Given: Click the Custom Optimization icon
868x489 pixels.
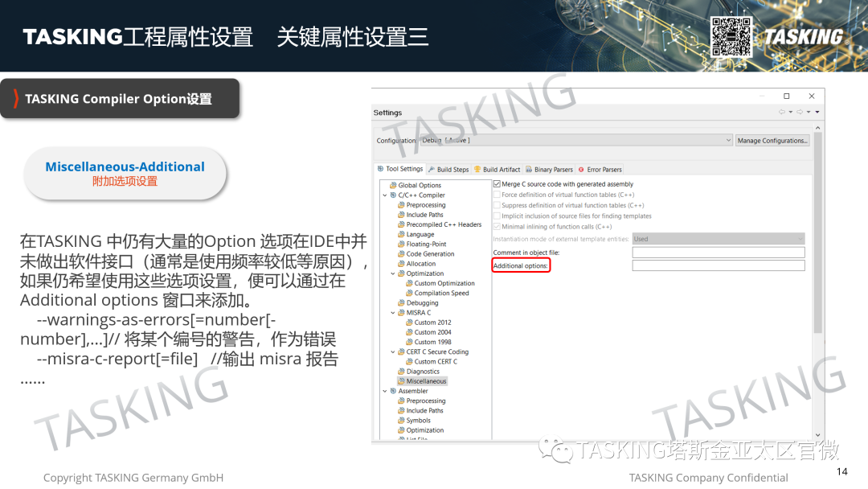Looking at the screenshot, I should tap(410, 284).
